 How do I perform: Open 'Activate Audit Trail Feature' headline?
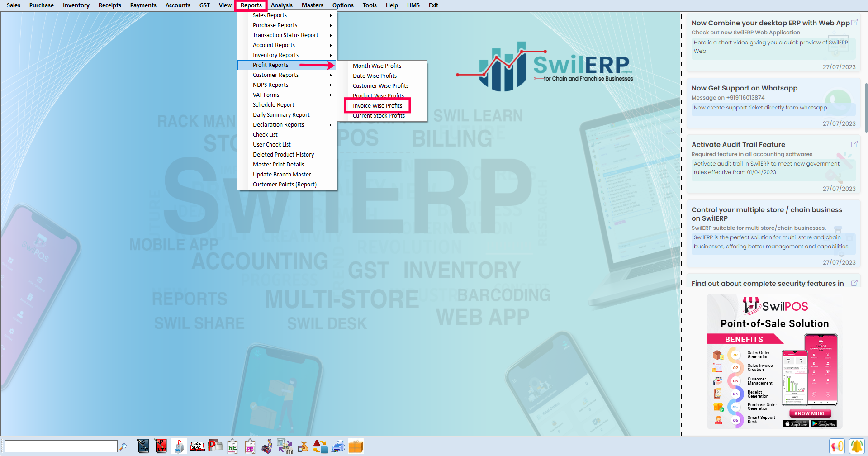click(738, 145)
